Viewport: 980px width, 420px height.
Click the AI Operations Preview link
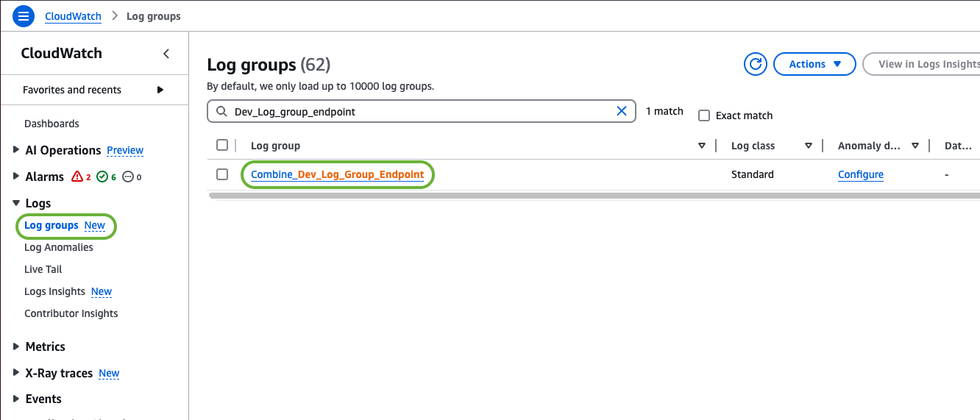click(125, 150)
